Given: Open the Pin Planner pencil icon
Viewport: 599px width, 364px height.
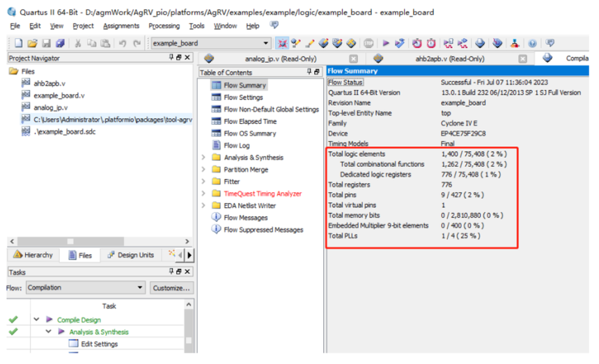Looking at the screenshot, I should click(310, 43).
